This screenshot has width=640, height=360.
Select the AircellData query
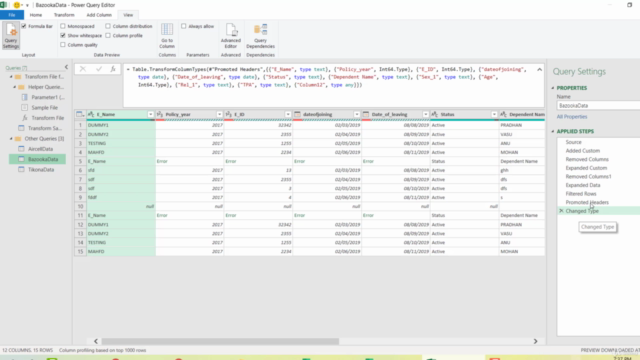[40, 149]
